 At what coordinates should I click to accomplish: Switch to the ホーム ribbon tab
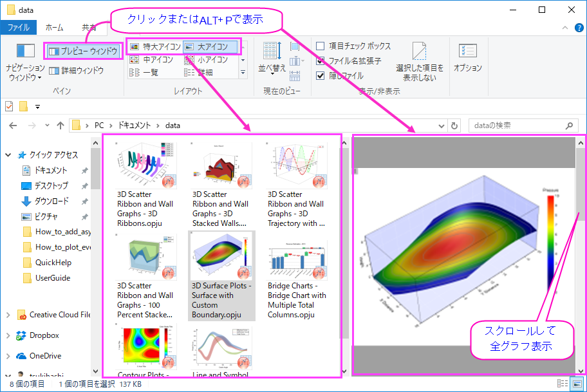click(x=55, y=27)
